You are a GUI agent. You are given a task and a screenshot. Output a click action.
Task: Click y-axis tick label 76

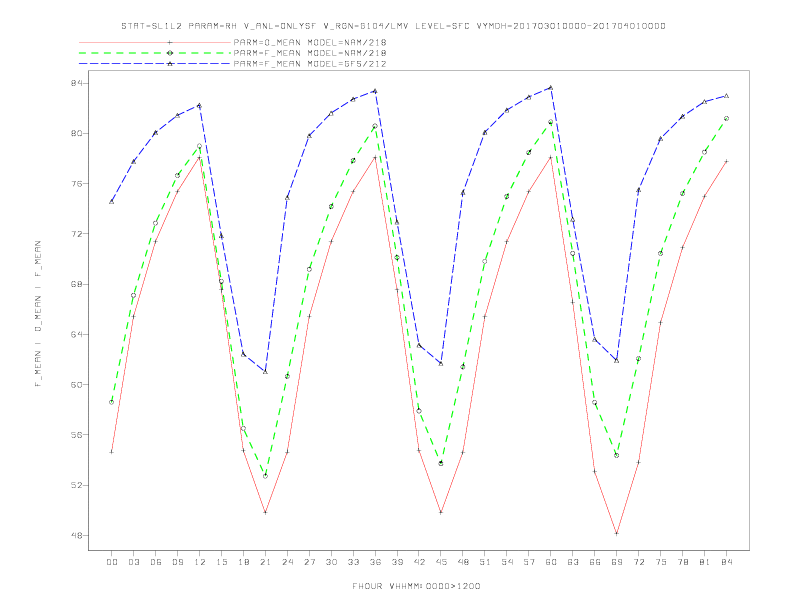(77, 183)
